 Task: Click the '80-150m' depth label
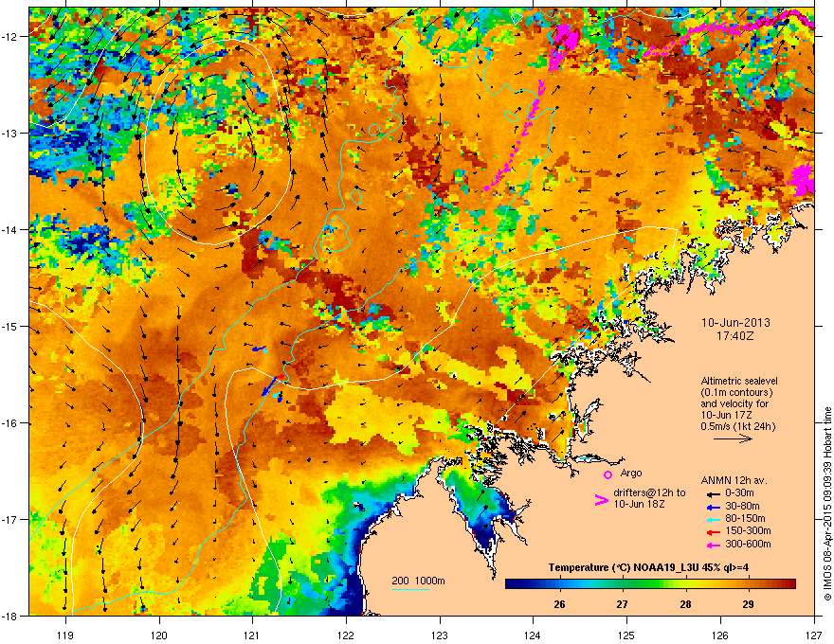pyautogui.click(x=745, y=518)
